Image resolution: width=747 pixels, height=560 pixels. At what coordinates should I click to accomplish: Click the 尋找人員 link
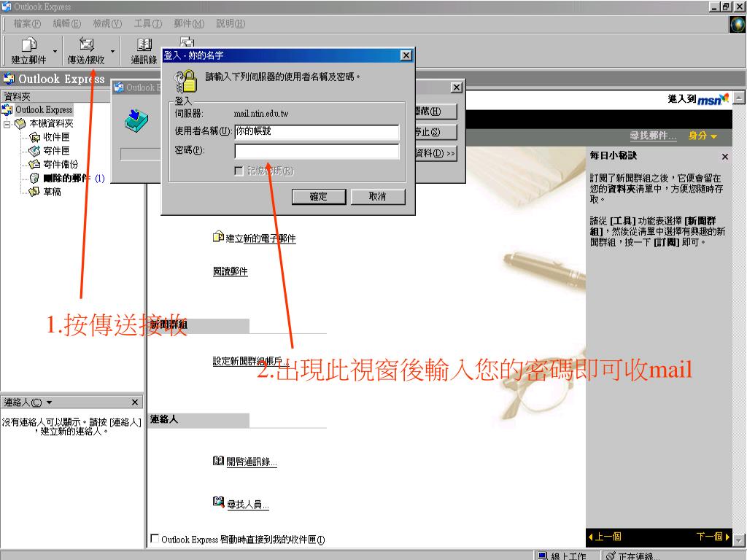(248, 505)
